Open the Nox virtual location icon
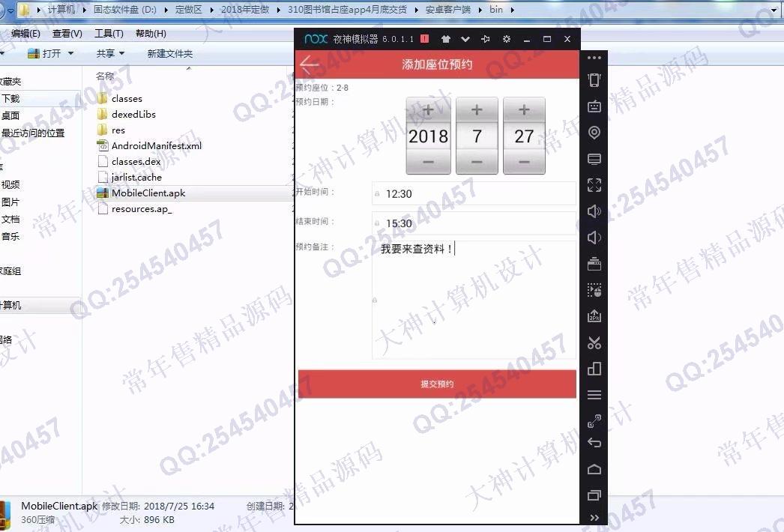The image size is (784, 532). tap(594, 133)
